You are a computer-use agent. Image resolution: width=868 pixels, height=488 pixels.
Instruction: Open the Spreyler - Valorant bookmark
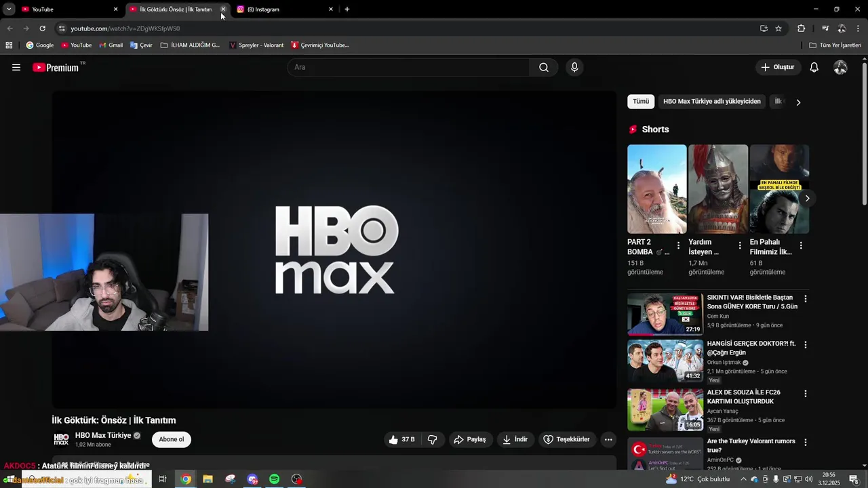(x=256, y=45)
